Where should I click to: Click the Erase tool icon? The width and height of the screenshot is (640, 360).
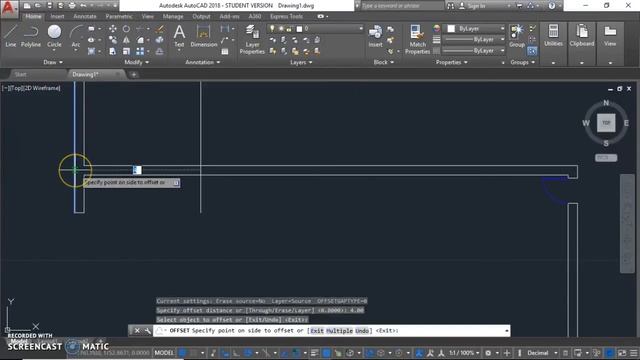(160, 29)
